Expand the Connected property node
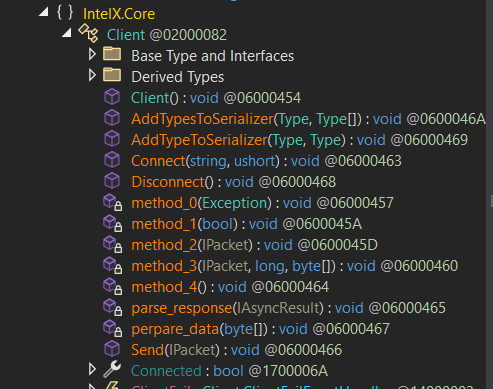Screen dimensions: 493x389 92,370
